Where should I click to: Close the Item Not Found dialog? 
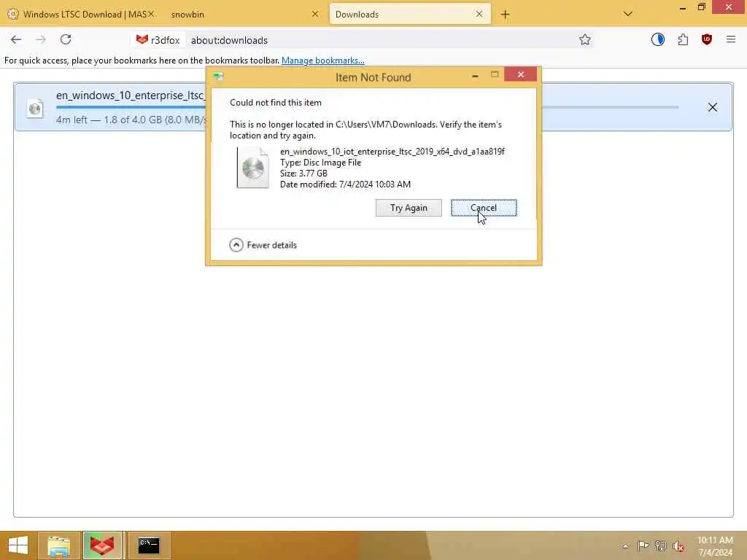coord(520,74)
